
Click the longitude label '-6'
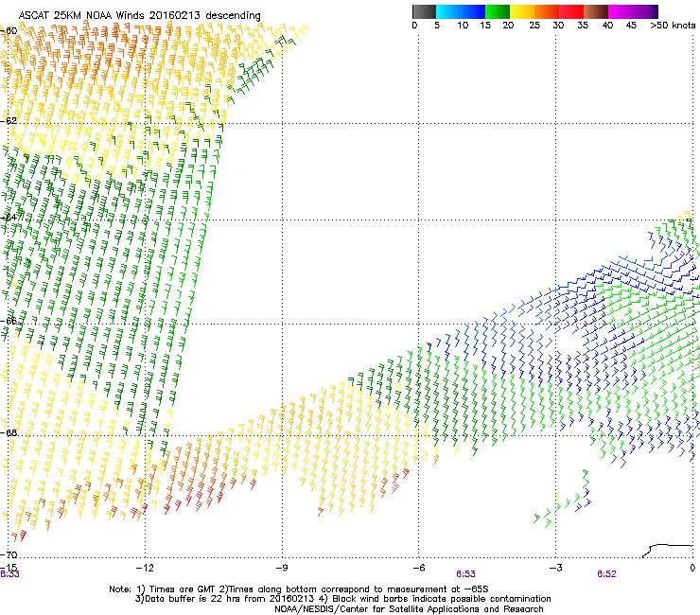click(418, 568)
